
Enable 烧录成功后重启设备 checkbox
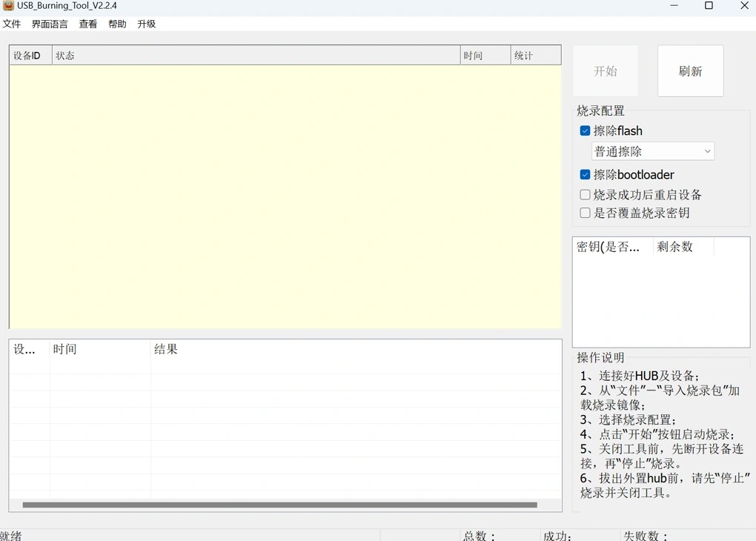(585, 195)
